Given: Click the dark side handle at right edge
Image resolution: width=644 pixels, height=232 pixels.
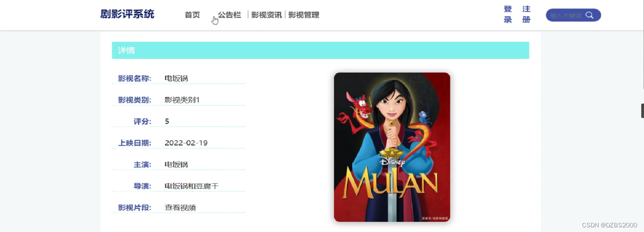Looking at the screenshot, I should 643,111.
